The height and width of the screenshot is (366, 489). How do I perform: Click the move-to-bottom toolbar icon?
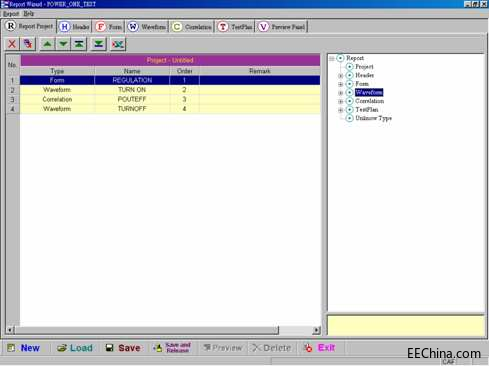[98, 44]
